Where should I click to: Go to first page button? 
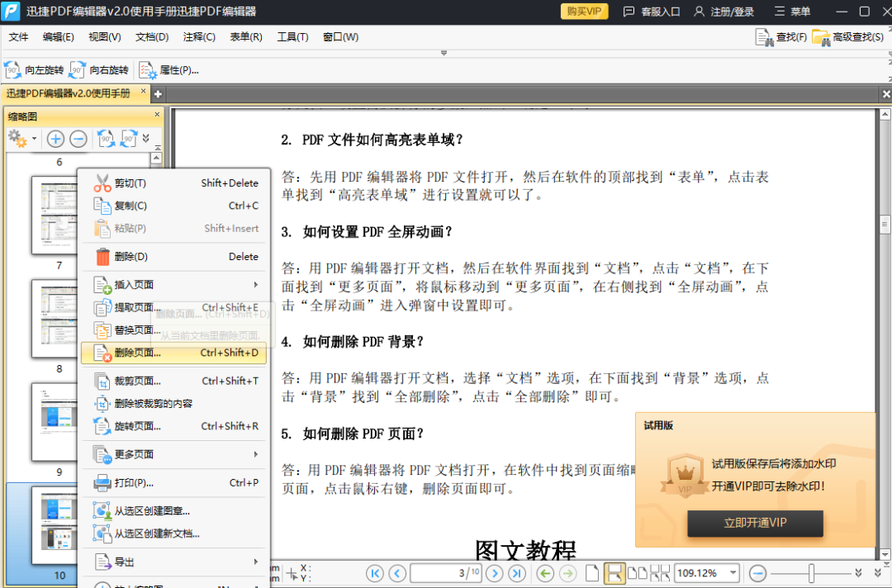point(374,573)
